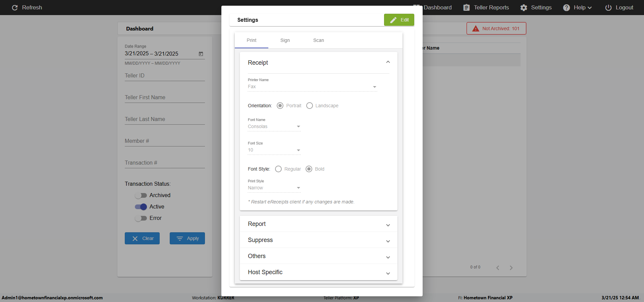The height and width of the screenshot is (302, 644).
Task: Select Regular font style radio button
Action: [278, 169]
